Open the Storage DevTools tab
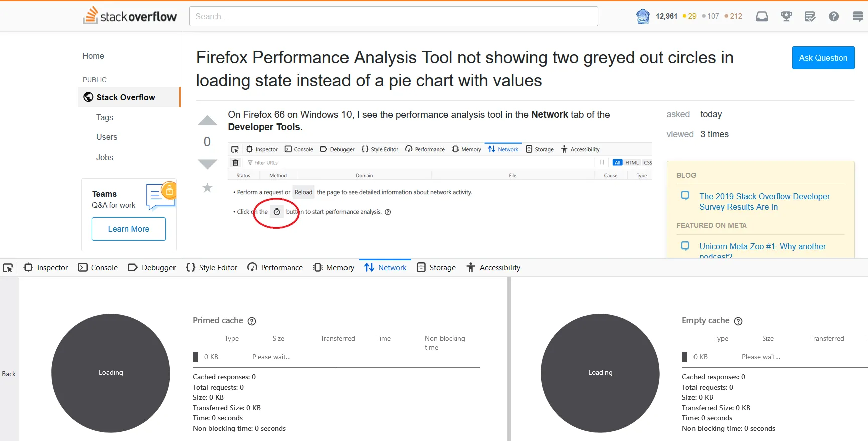The width and height of the screenshot is (868, 441). [x=436, y=268]
